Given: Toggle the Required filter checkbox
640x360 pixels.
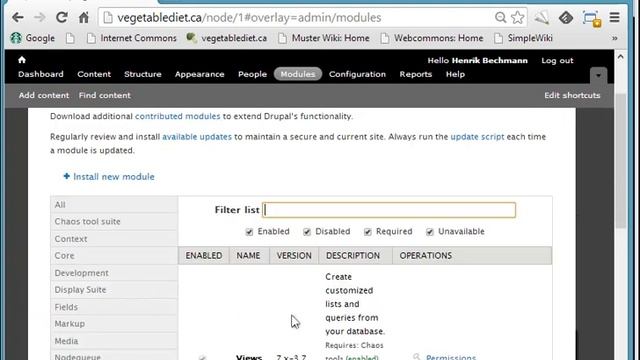Looking at the screenshot, I should click(368, 232).
